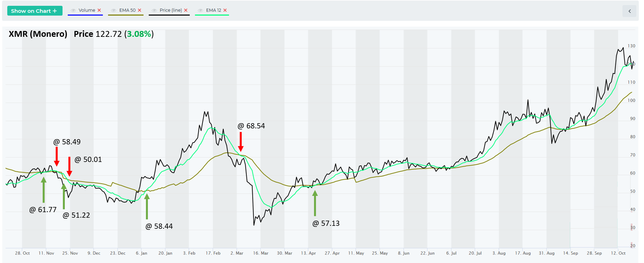644x263 pixels.
Task: Click the 22. Jun date axis label
Action: [x=427, y=253]
